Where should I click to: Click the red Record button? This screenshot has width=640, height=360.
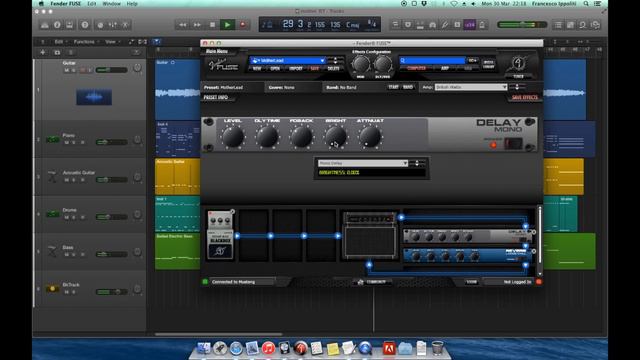(x=243, y=25)
